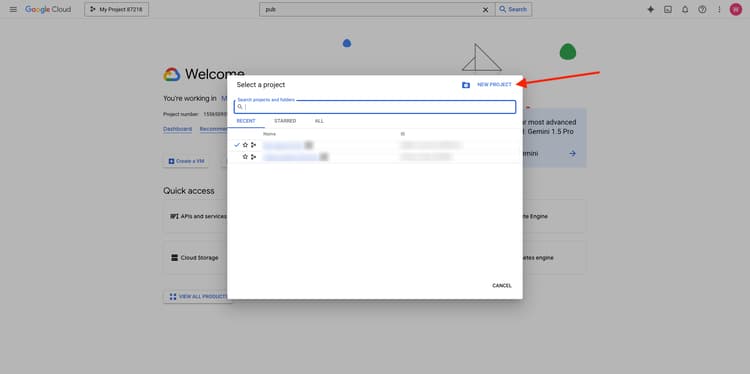Open the three-dot more options menu
Screen dimensions: 750x374
pos(719,10)
